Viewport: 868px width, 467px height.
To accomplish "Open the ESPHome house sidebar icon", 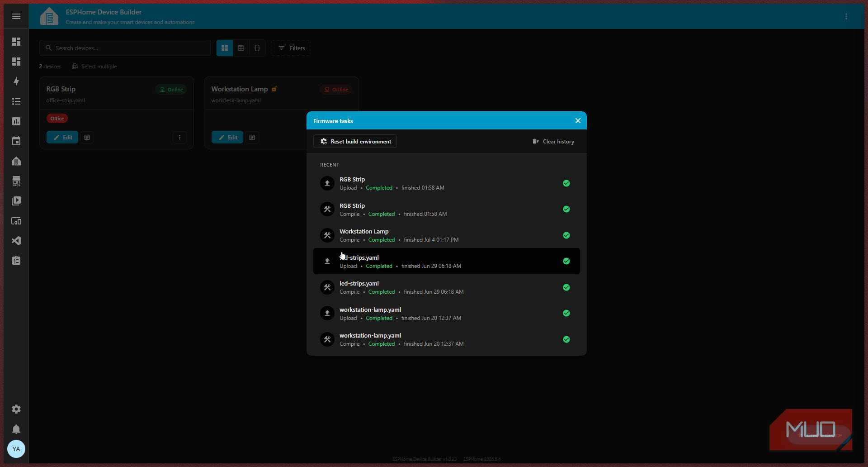I will point(16,161).
